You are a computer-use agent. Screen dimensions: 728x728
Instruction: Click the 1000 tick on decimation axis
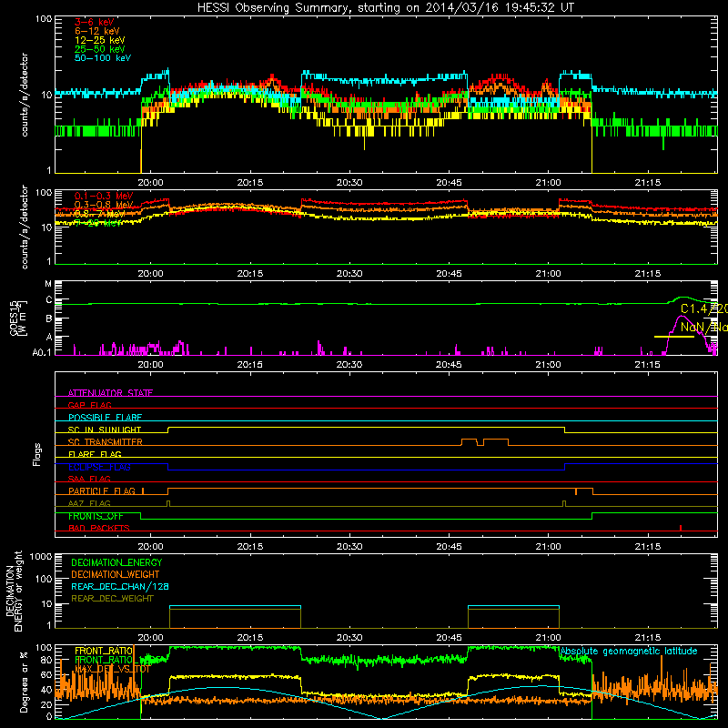pos(41,556)
